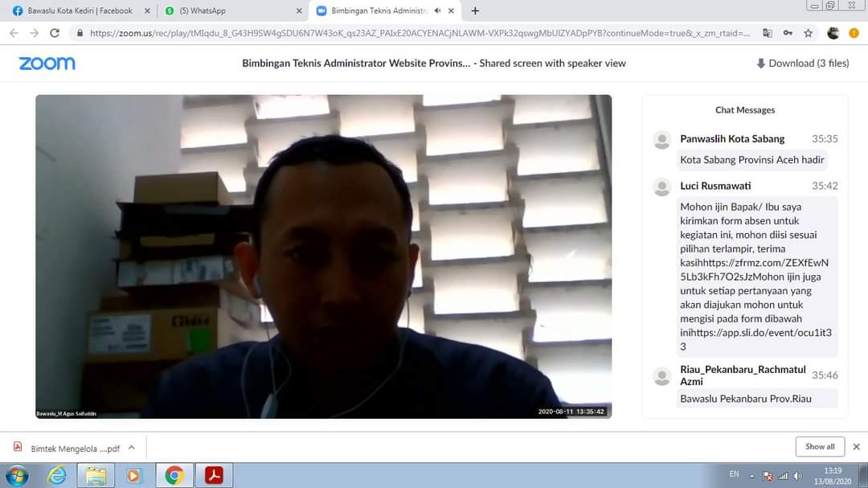Open the Chrome three-dot menu

(854, 33)
